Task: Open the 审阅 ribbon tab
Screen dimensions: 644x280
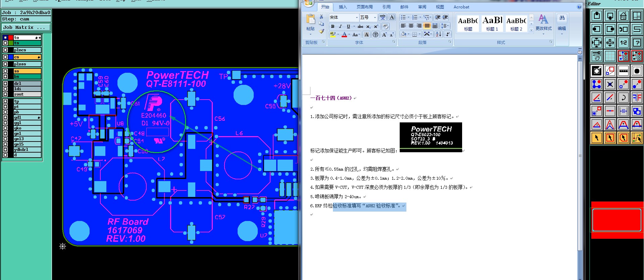Action: coord(422,7)
